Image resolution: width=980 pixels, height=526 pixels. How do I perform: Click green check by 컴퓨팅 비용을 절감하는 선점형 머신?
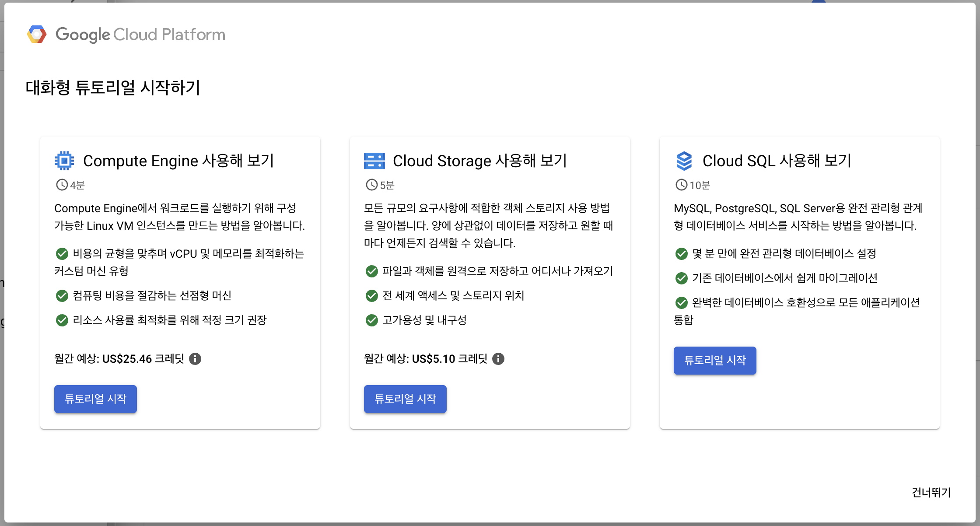62,296
